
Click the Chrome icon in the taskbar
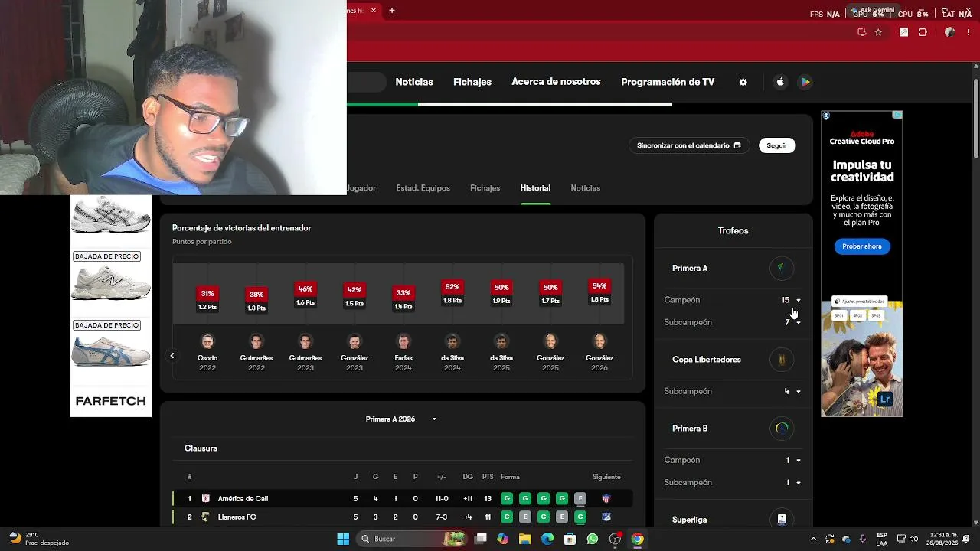(637, 539)
